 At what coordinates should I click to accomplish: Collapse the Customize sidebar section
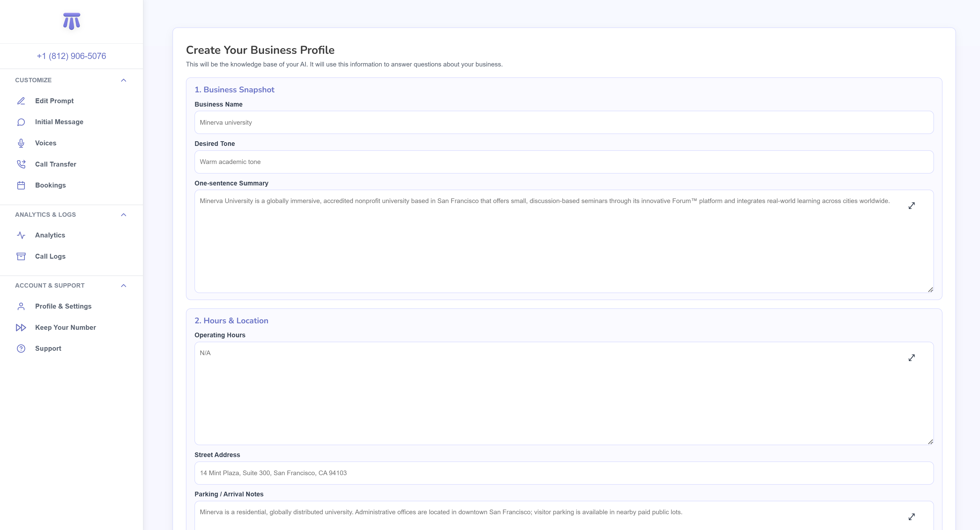(123, 80)
